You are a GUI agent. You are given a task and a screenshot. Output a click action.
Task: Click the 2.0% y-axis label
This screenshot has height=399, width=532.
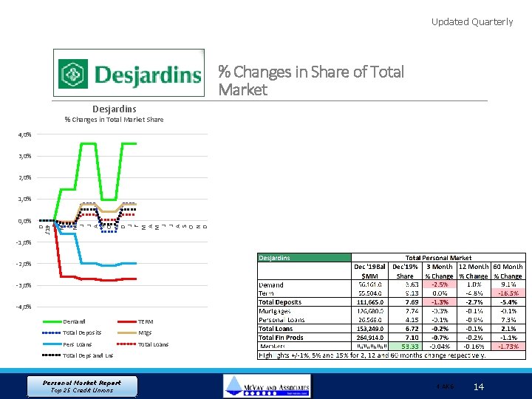click(x=25, y=177)
